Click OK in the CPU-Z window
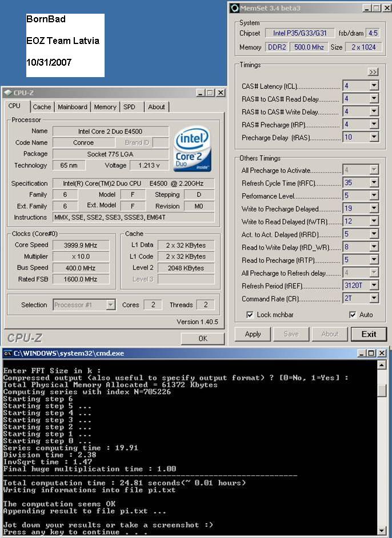Image resolution: width=392 pixels, height=538 pixels. 203,339
